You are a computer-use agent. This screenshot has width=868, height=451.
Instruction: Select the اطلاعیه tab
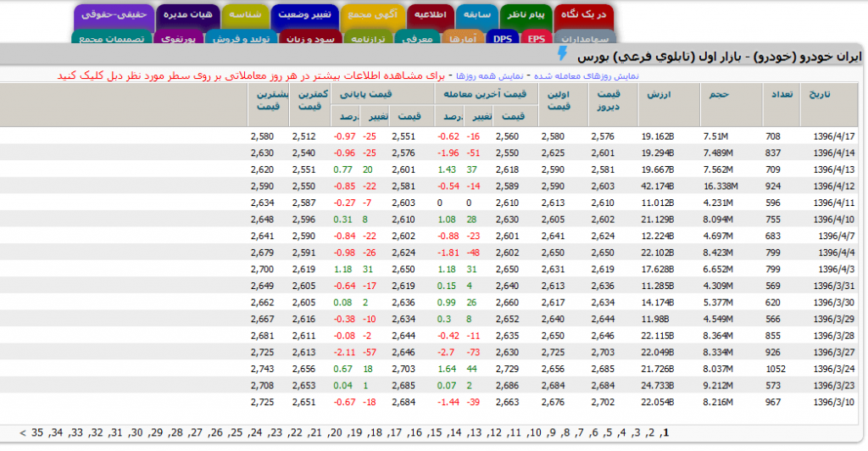430,16
